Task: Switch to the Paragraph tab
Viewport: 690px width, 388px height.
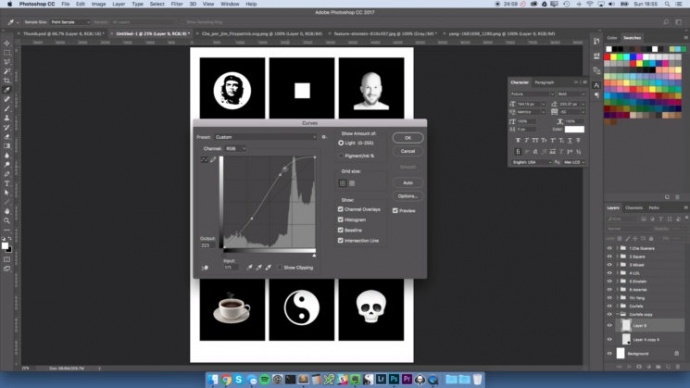Action: tap(544, 82)
